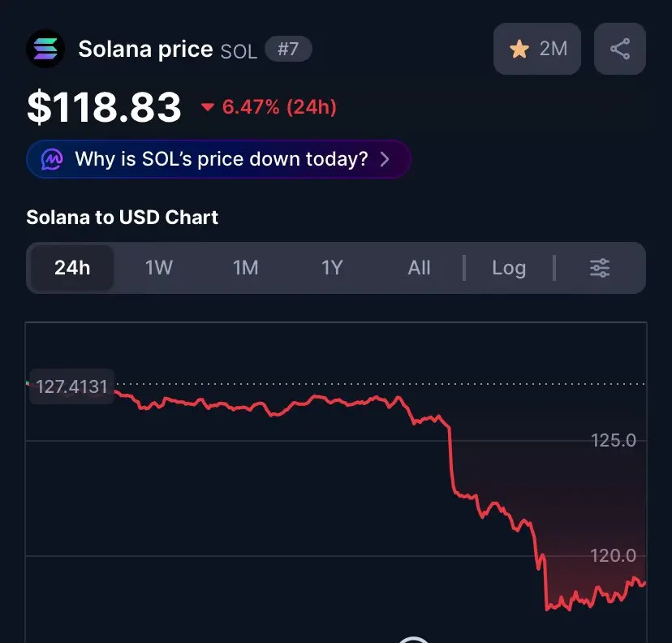Image resolution: width=672 pixels, height=643 pixels.
Task: Click the "Solana to USD Chart" heading
Action: [x=123, y=218]
